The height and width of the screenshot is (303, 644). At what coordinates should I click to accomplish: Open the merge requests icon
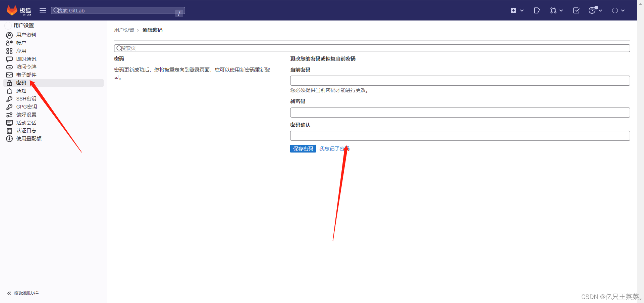553,10
